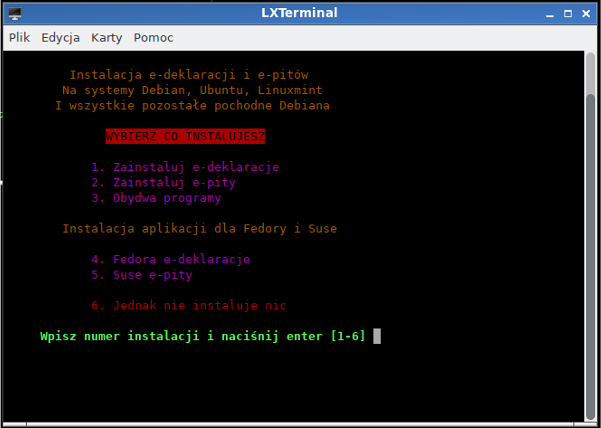
Task: Click the line "Instalacja e-deklaracji i e-pitów"
Action: (x=189, y=75)
